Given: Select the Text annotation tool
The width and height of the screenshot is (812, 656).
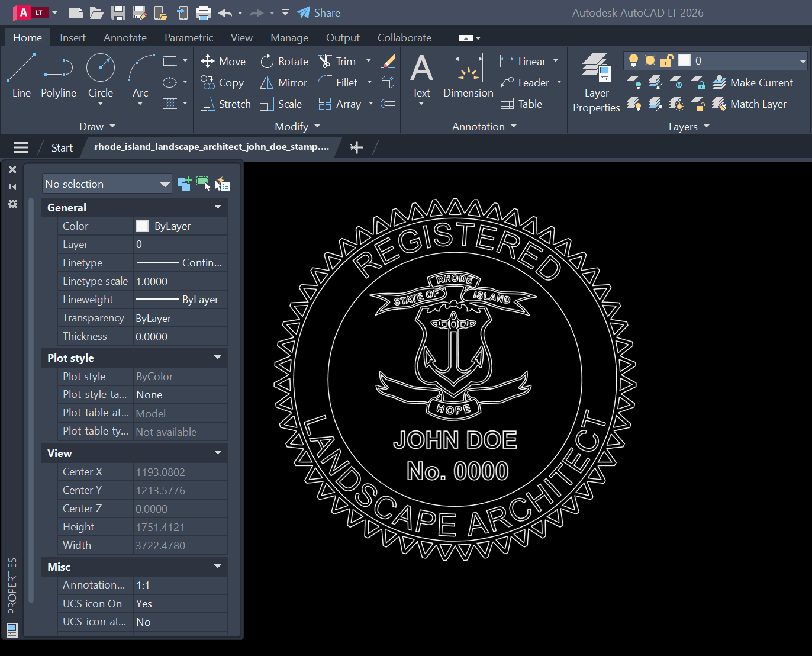Looking at the screenshot, I should click(421, 75).
